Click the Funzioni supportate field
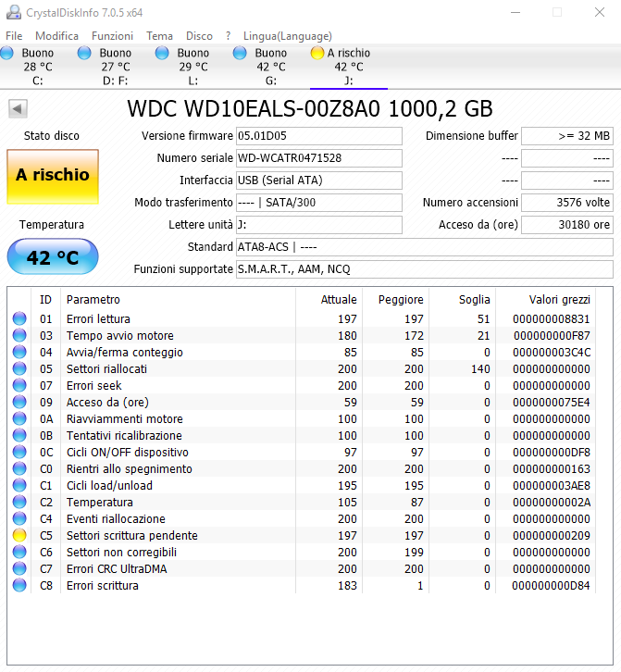 [x=425, y=269]
